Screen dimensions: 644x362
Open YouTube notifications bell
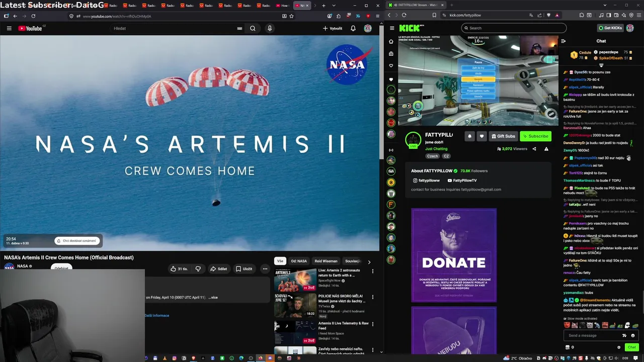[x=353, y=28]
